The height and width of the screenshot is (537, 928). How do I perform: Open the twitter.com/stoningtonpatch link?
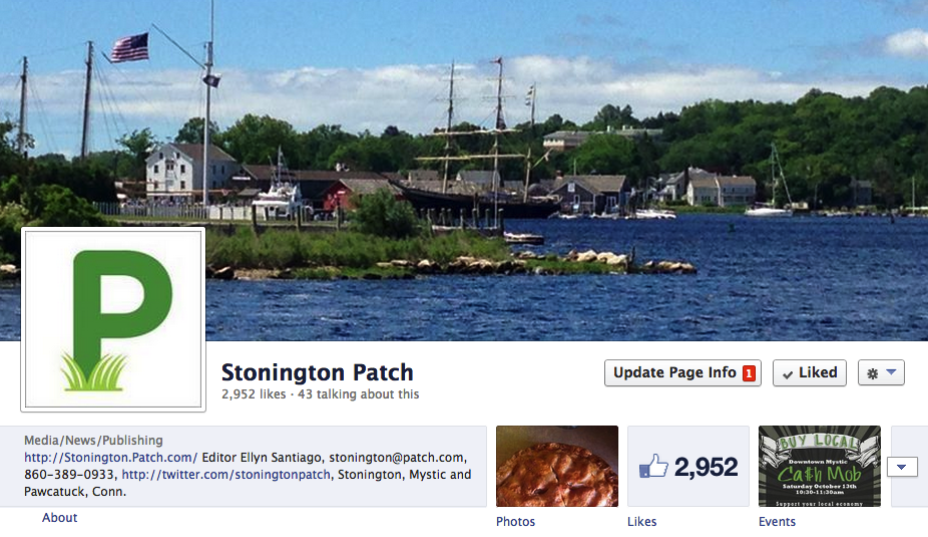click(x=226, y=474)
